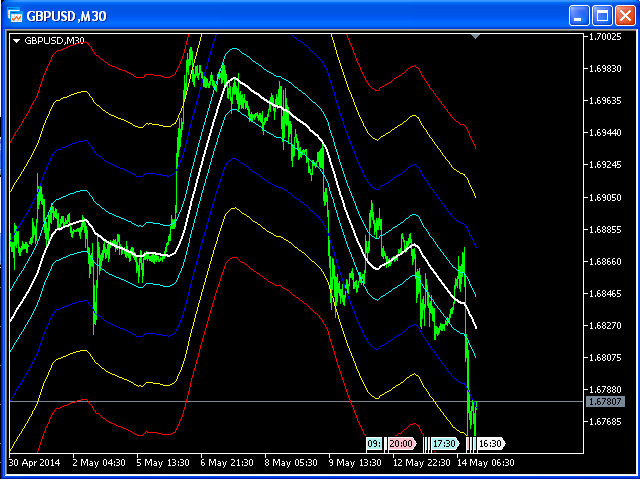
Task: Click the 1.68465 price scale label
Action: (x=604, y=293)
